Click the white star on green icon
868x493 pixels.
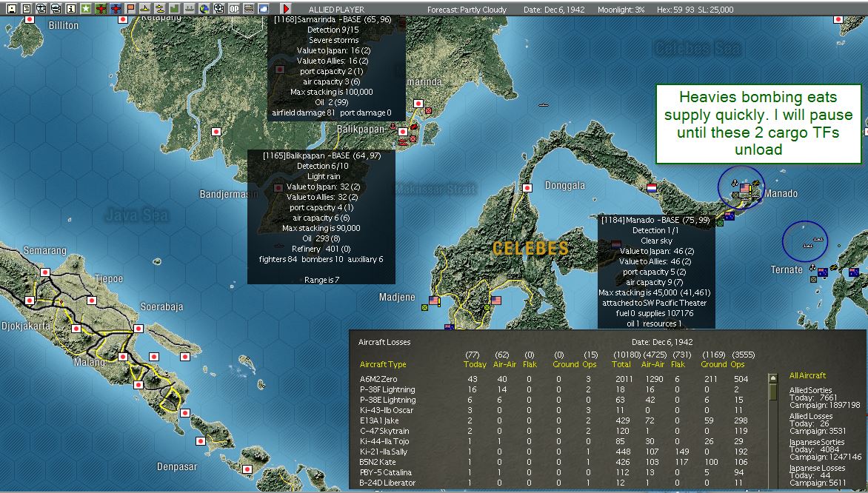point(86,9)
